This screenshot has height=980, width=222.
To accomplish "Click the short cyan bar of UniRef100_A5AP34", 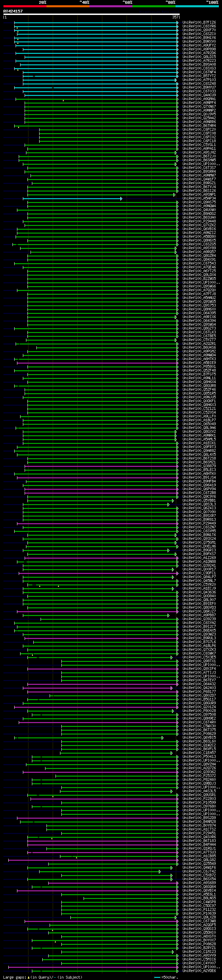I will coord(72,198).
